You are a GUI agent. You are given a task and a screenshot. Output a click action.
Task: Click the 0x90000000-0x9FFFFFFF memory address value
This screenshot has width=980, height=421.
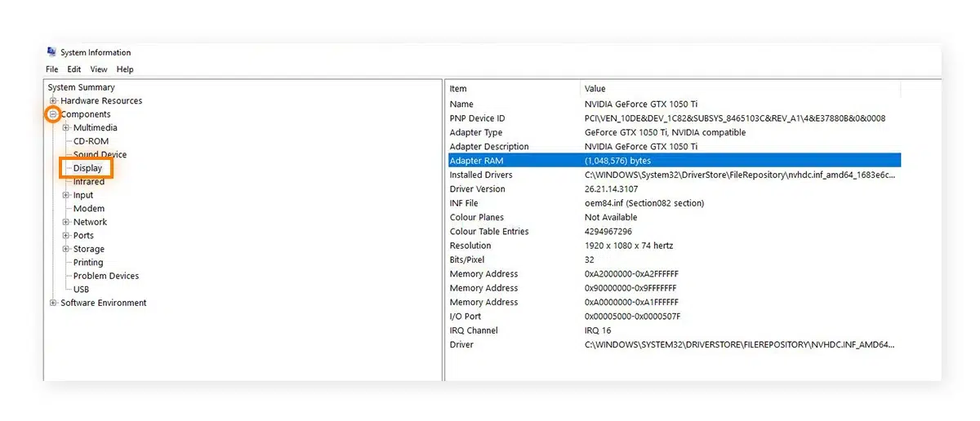click(x=630, y=288)
